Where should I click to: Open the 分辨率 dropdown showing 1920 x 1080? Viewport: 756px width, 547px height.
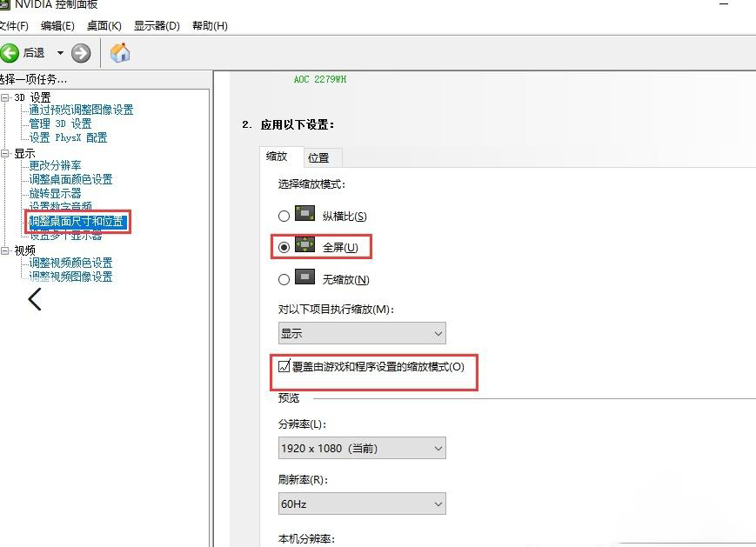(362, 448)
